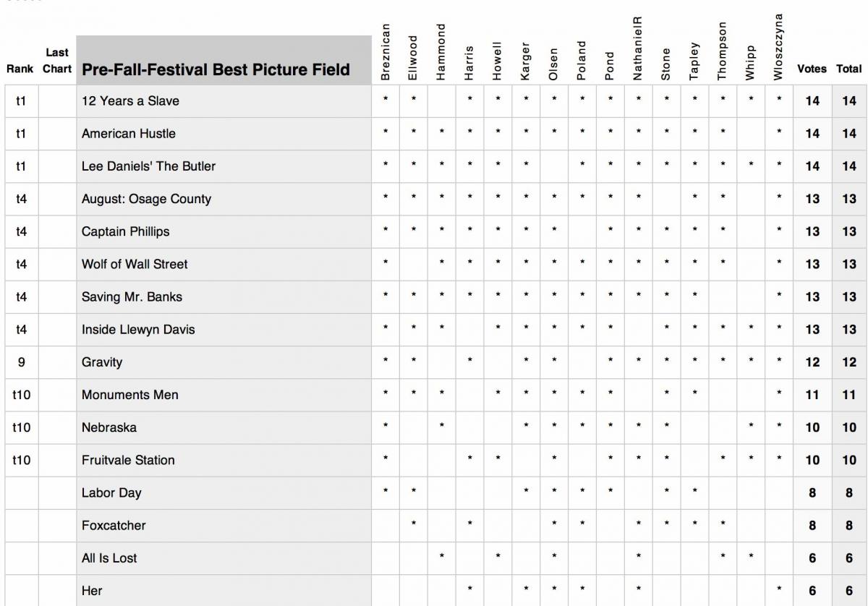Image resolution: width=868 pixels, height=606 pixels.
Task: Select the Her film title
Action: [x=92, y=591]
